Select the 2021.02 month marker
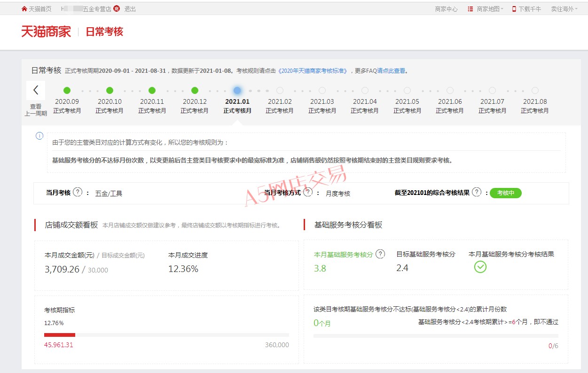The height and width of the screenshot is (373, 588). click(x=280, y=90)
